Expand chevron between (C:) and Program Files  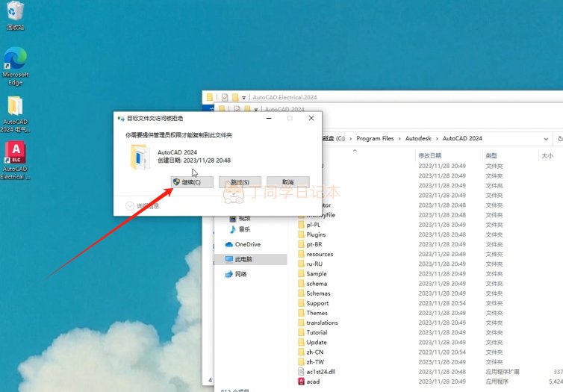[x=350, y=139]
